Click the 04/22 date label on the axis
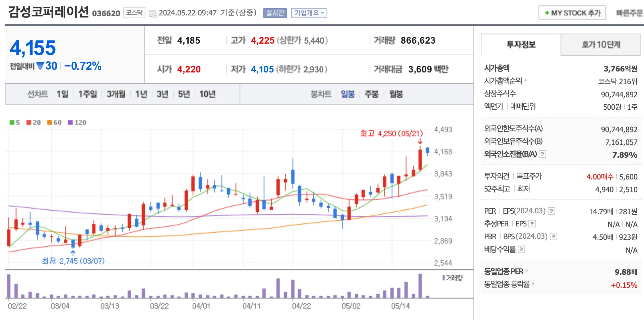Image resolution: width=644 pixels, height=320 pixels. (x=301, y=306)
